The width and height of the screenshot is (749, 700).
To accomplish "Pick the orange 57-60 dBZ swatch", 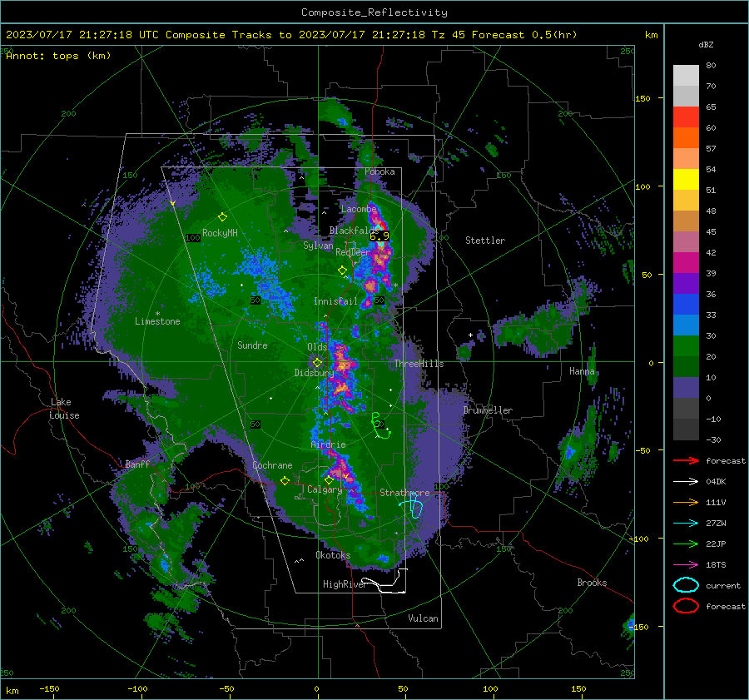I will (686, 138).
